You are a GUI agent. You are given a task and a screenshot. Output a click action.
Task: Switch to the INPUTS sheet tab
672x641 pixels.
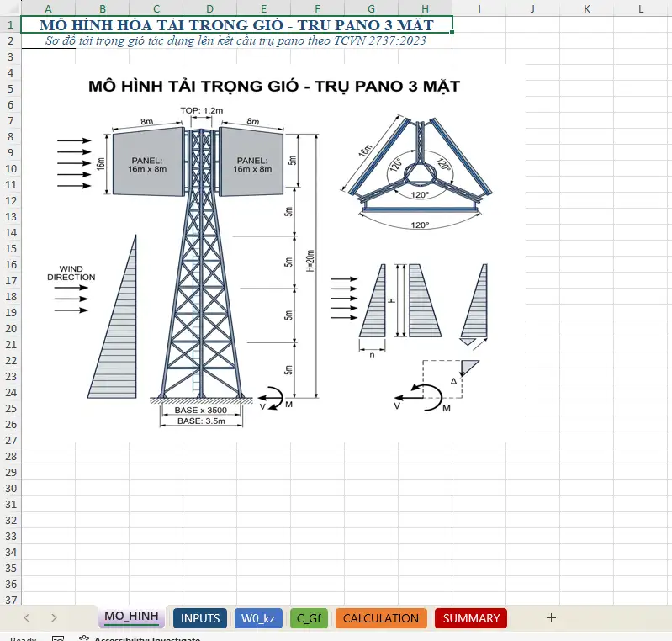pos(200,618)
